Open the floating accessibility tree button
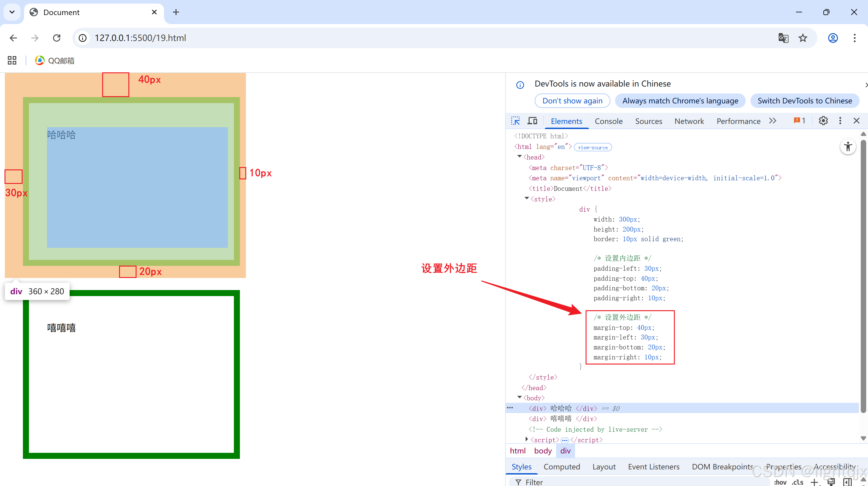The image size is (868, 486). (x=848, y=147)
